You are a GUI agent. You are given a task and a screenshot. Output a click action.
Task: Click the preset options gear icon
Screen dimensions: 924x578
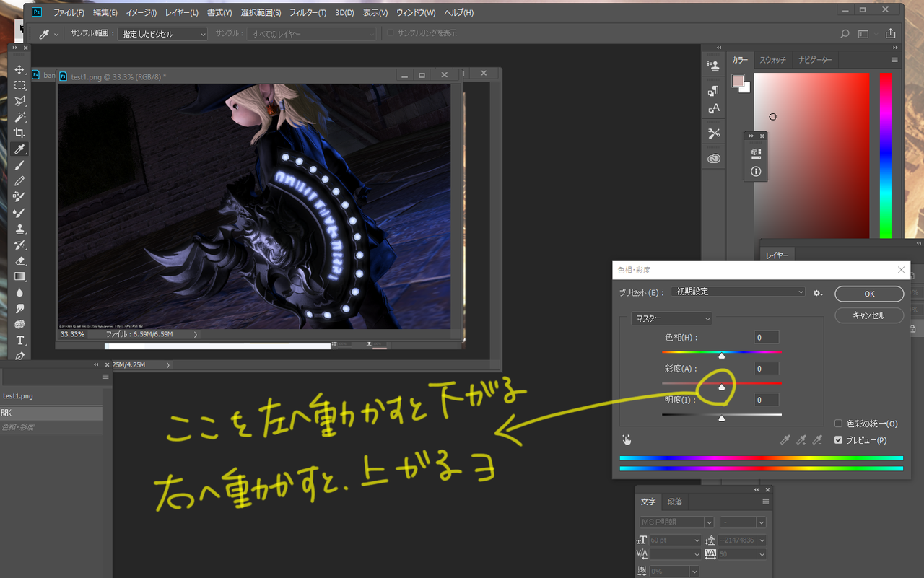818,292
